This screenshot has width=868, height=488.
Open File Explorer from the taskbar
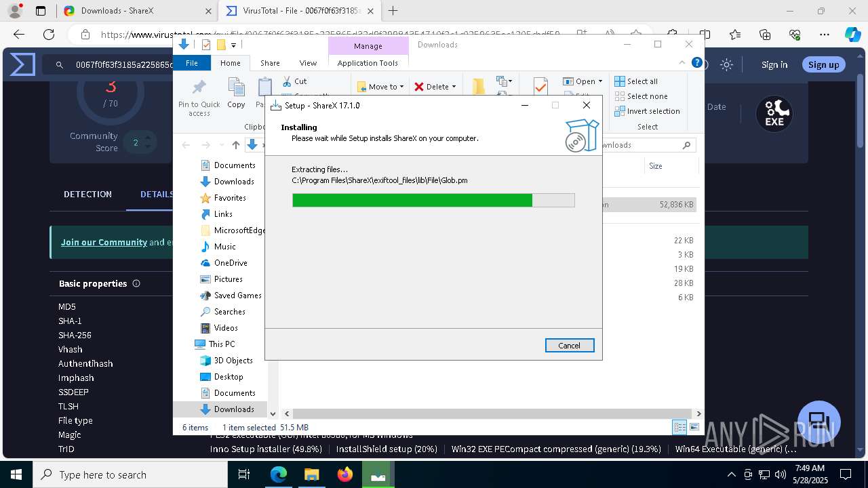pos(312,474)
